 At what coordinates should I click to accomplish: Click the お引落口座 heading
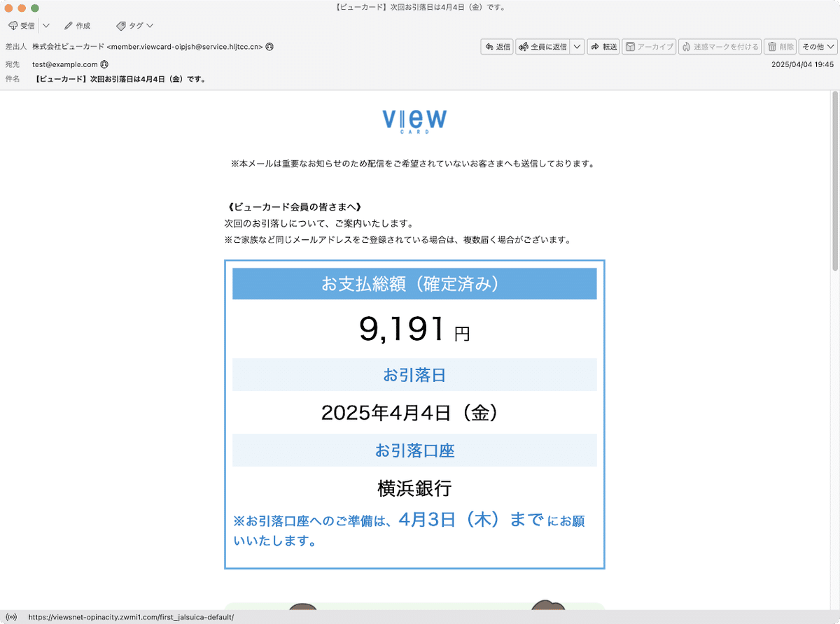tap(414, 451)
